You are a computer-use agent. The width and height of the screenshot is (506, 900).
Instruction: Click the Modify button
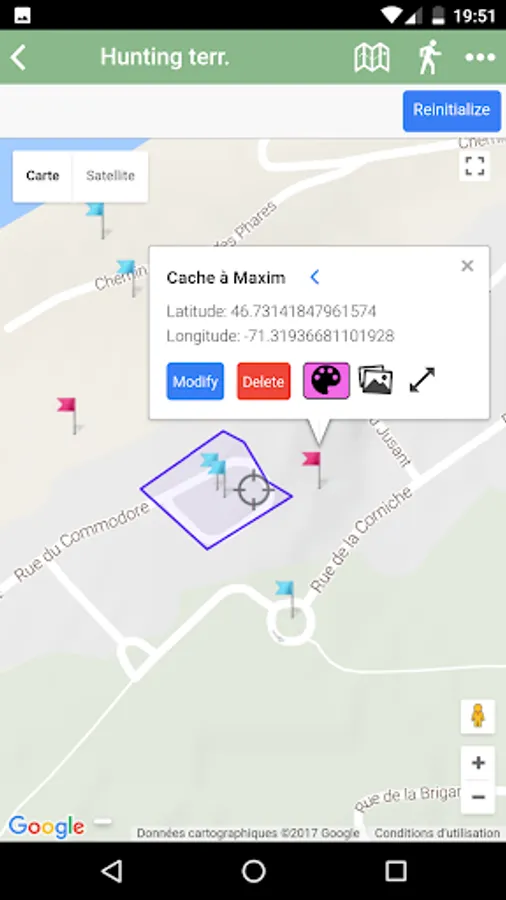click(x=195, y=381)
